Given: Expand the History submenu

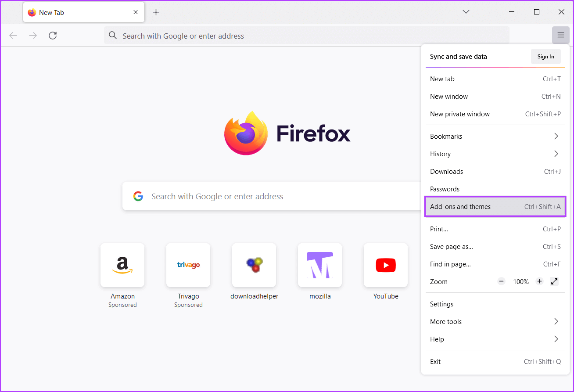Looking at the screenshot, I should pyautogui.click(x=495, y=154).
